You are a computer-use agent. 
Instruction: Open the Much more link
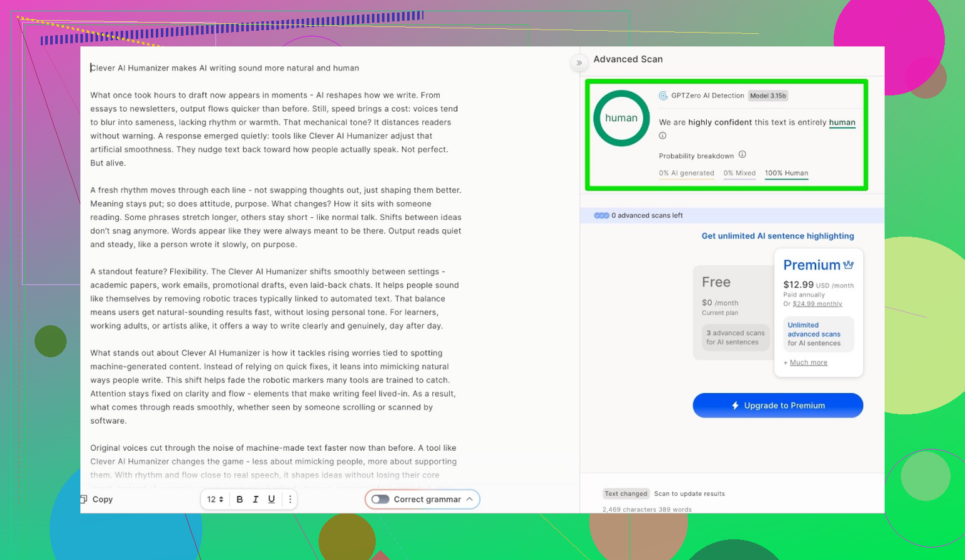pyautogui.click(x=808, y=362)
